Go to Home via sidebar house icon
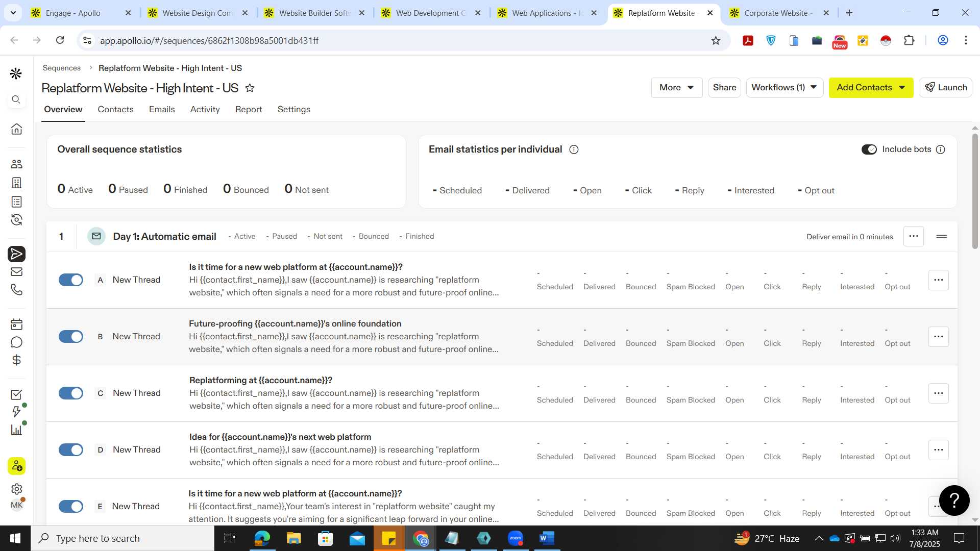Screen dimensions: 980x551 [16, 129]
